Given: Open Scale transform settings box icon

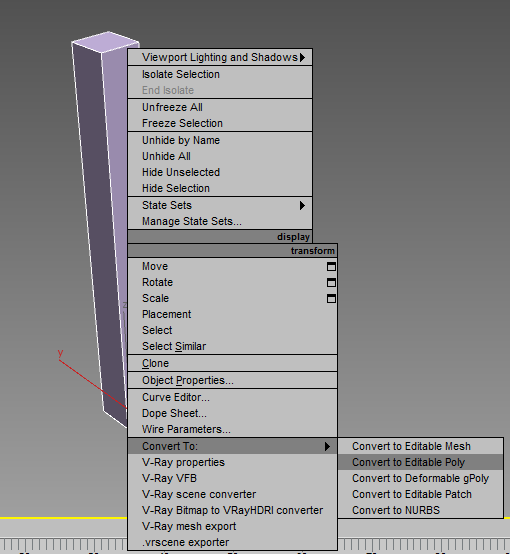Looking at the screenshot, I should tap(331, 299).
